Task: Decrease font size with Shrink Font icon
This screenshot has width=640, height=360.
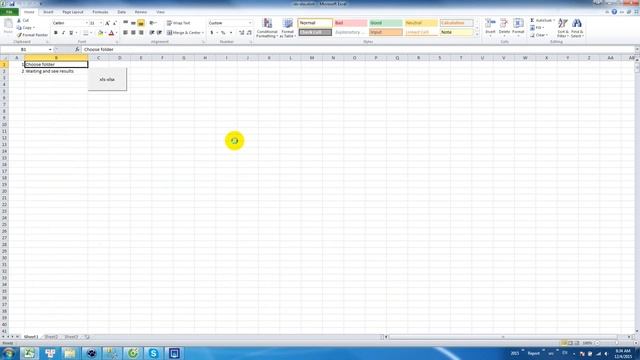Action: pos(115,23)
